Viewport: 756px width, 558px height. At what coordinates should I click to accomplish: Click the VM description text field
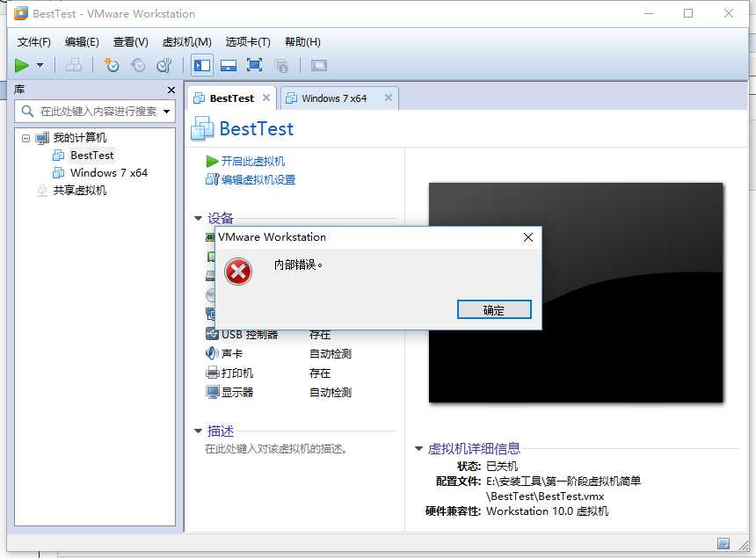(276, 449)
